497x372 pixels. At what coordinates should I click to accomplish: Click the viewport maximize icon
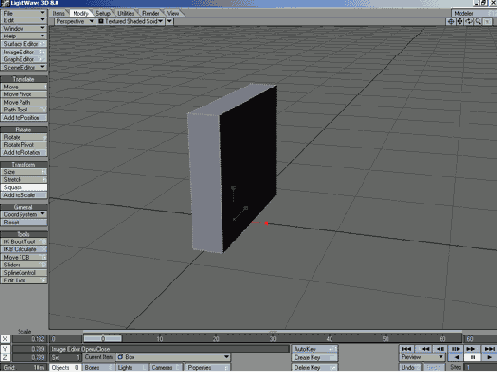click(487, 22)
